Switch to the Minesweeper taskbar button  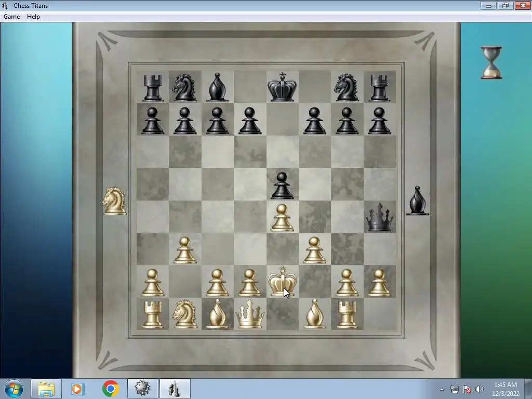click(x=142, y=389)
